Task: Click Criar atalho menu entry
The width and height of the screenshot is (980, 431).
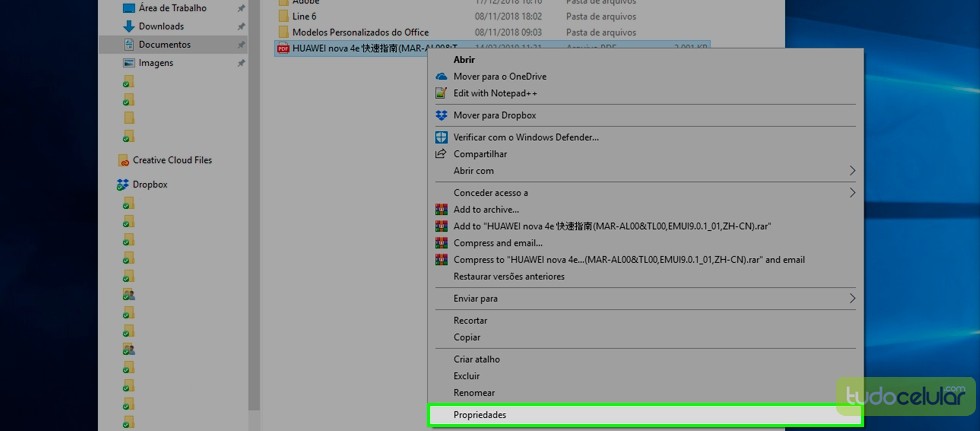Action: click(x=476, y=359)
